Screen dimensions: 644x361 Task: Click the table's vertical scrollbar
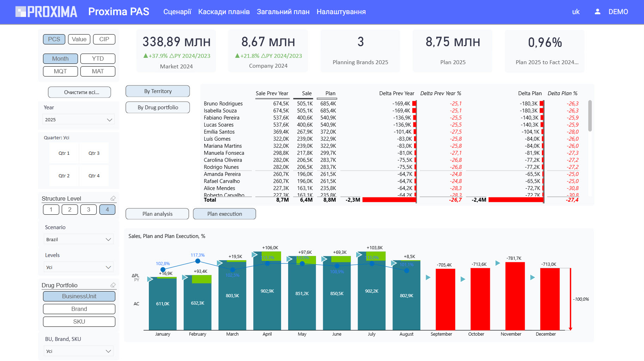(590, 116)
